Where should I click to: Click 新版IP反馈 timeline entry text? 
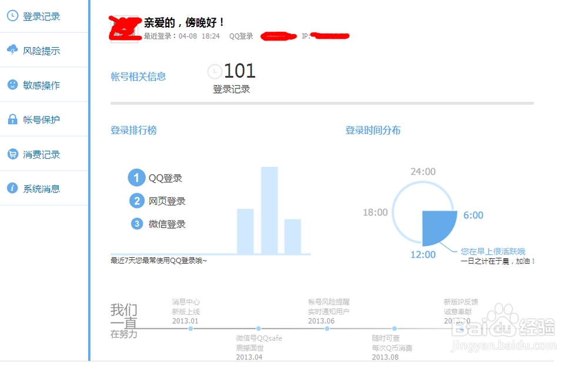(461, 302)
